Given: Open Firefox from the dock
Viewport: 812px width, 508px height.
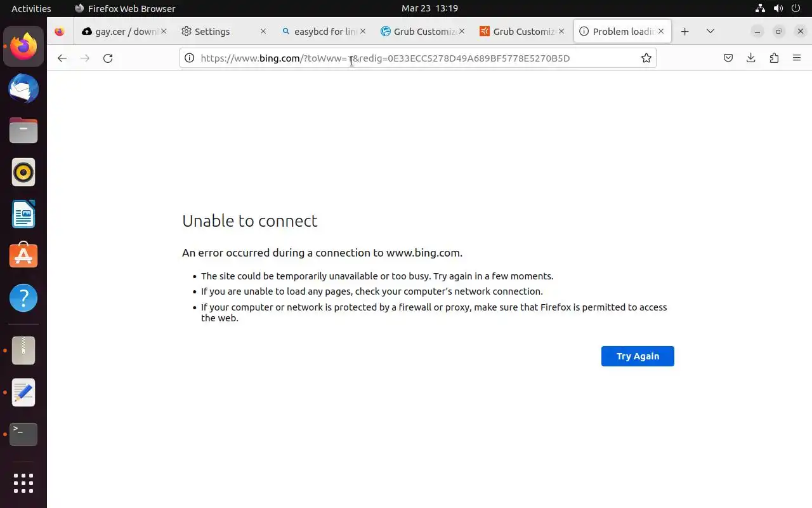Looking at the screenshot, I should (23, 46).
